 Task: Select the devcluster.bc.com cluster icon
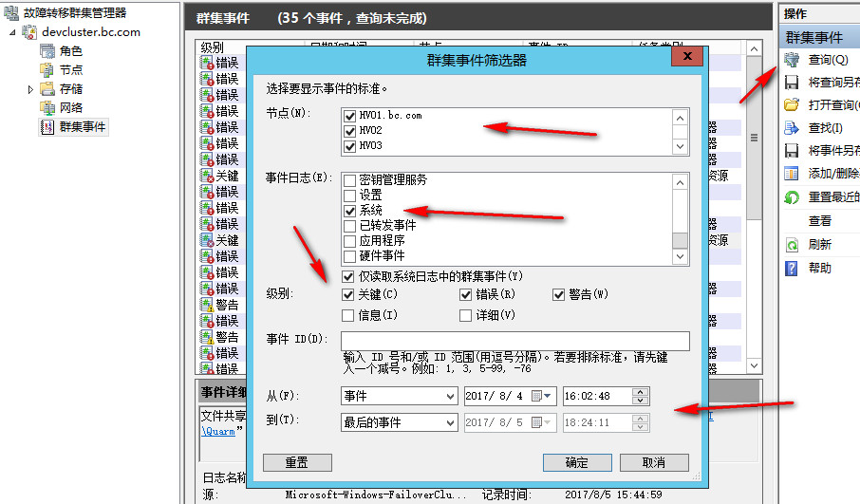[29, 32]
